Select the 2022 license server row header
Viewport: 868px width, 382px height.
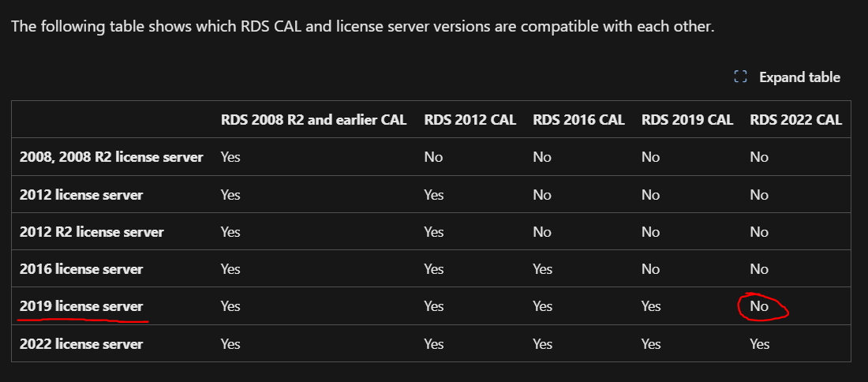point(80,344)
